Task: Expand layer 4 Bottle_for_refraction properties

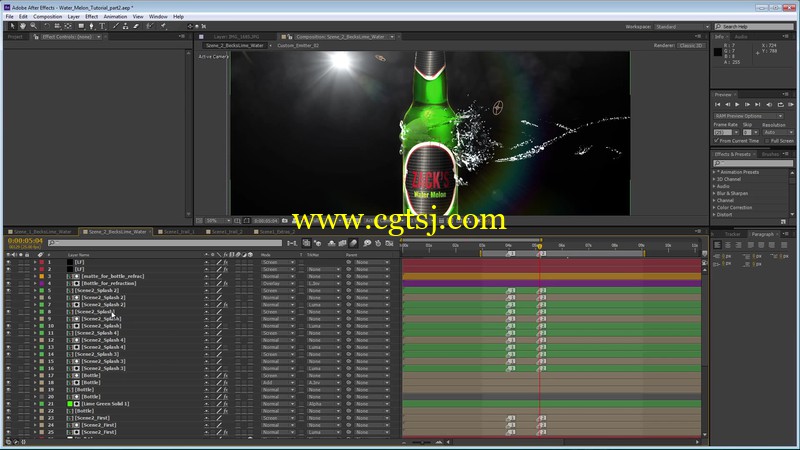Action: (35, 283)
